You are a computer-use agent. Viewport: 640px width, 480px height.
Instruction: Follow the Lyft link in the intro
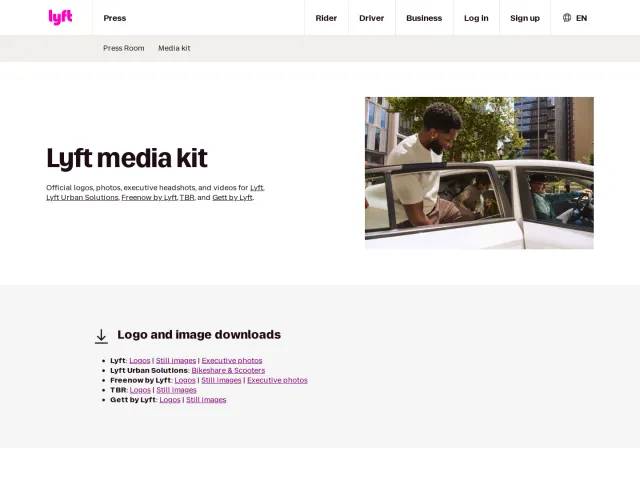click(x=257, y=188)
